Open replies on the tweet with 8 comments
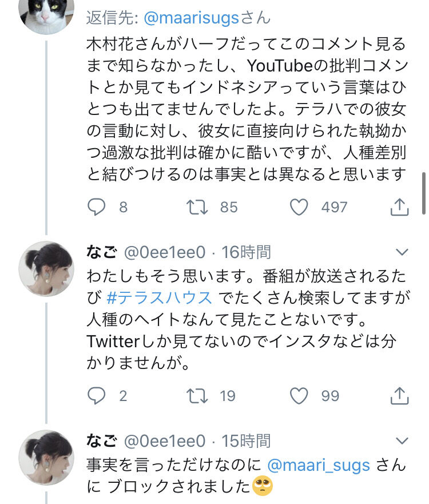This screenshot has height=504, width=429. [x=97, y=207]
